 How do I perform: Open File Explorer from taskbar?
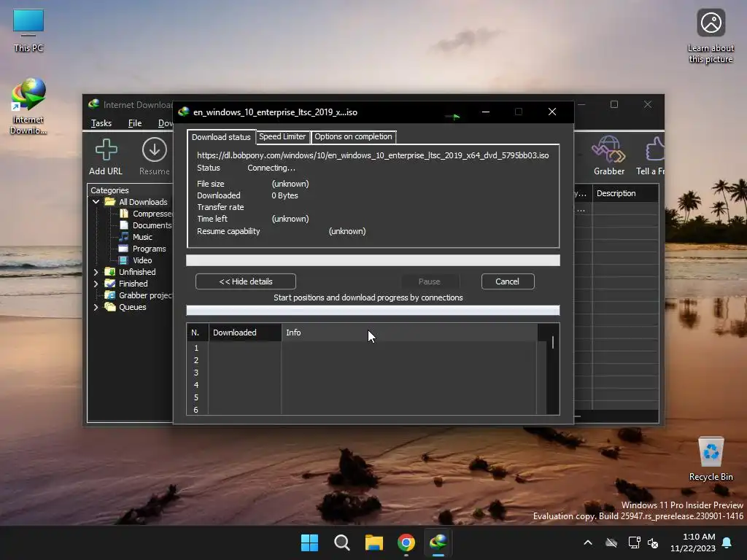click(374, 542)
